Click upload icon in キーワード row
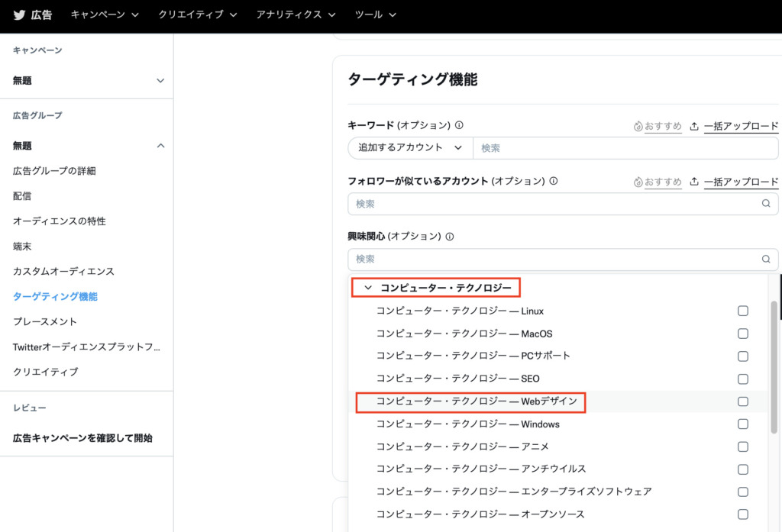The height and width of the screenshot is (532, 782). (x=694, y=127)
